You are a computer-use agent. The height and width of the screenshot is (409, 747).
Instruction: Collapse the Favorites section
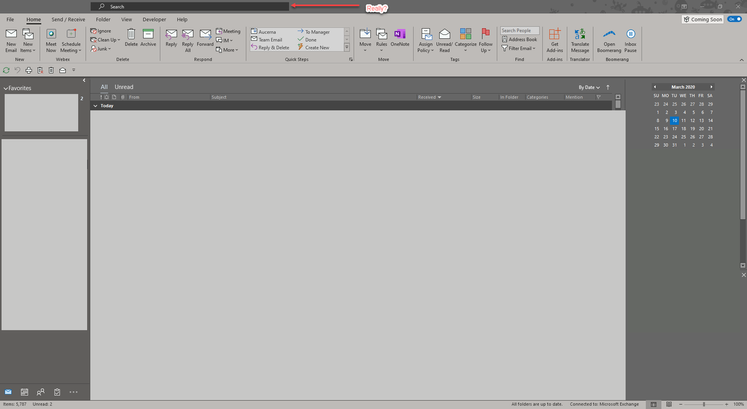[5, 88]
